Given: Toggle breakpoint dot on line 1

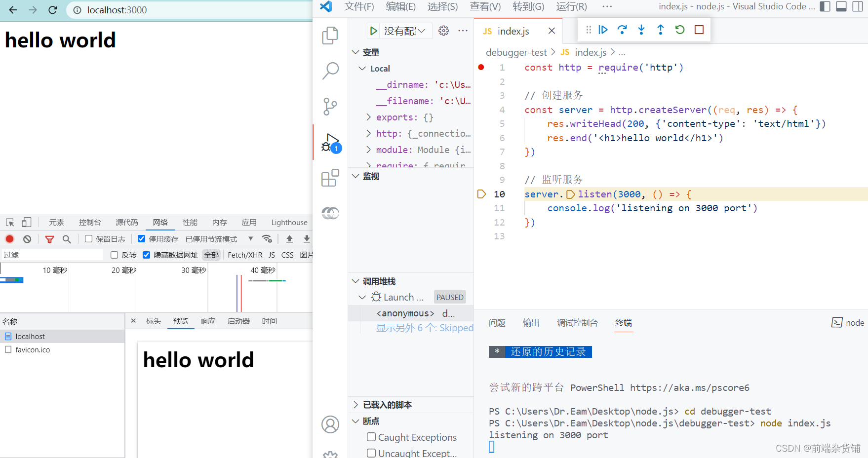Looking at the screenshot, I should 481,67.
